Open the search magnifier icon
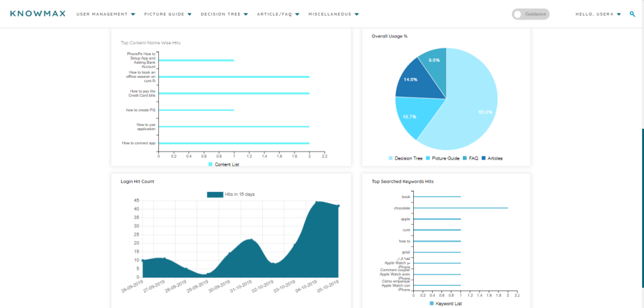 point(633,14)
